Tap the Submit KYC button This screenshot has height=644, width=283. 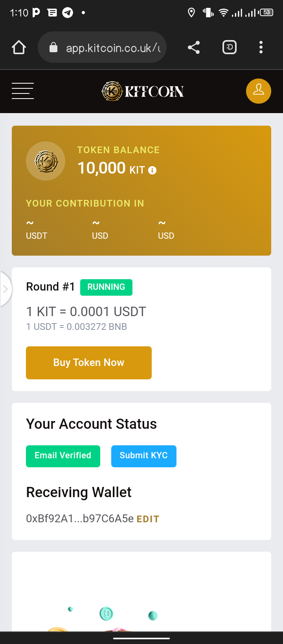point(143,456)
